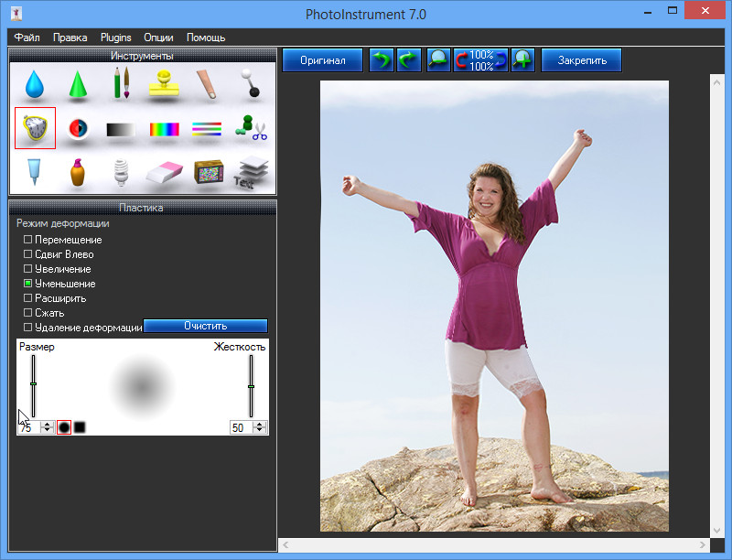Image resolution: width=732 pixels, height=560 pixels.
Task: Select the pink eraser tool
Action: [165, 171]
